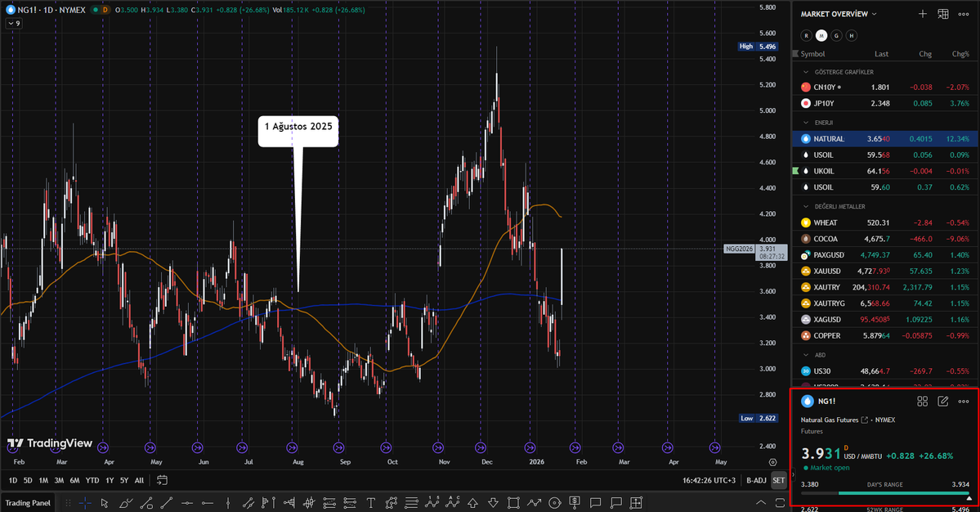Pick the brush drawing tool

pyautogui.click(x=126, y=503)
